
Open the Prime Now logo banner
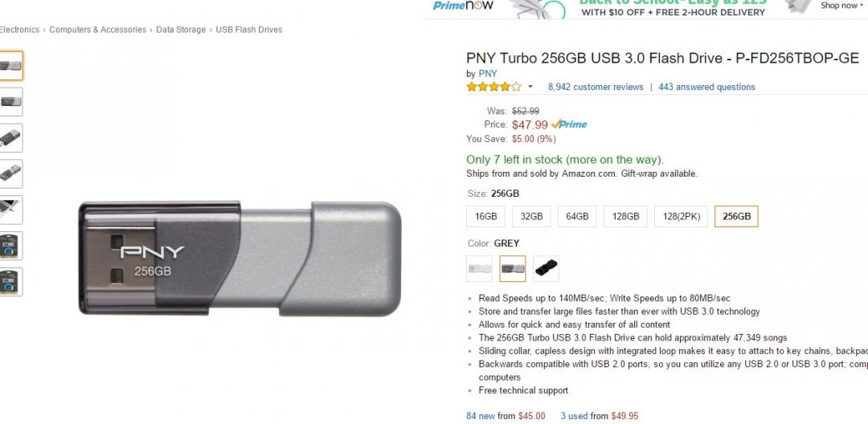[462, 6]
